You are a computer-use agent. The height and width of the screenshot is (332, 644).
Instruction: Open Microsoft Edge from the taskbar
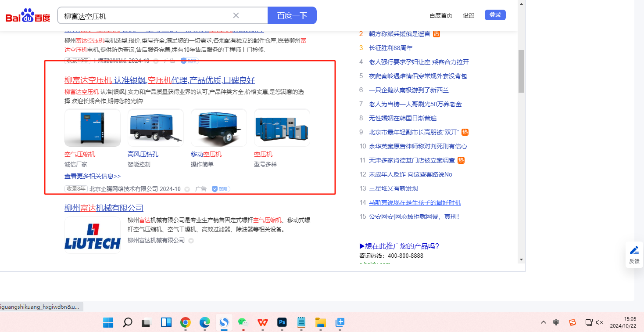[205, 322]
